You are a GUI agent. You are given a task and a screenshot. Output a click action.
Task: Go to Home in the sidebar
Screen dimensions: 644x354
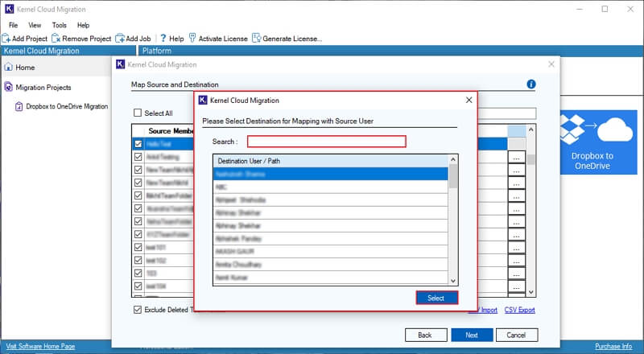click(19, 68)
